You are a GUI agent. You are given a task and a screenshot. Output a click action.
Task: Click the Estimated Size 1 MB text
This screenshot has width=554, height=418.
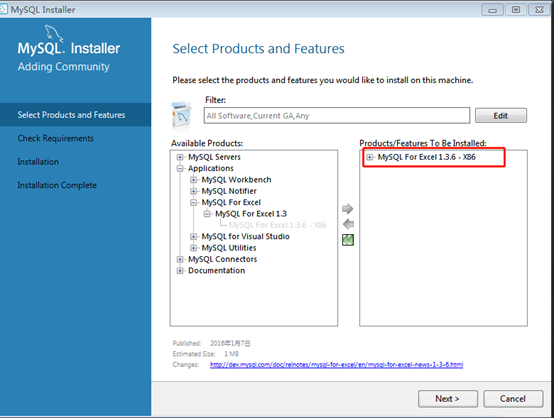(x=231, y=354)
